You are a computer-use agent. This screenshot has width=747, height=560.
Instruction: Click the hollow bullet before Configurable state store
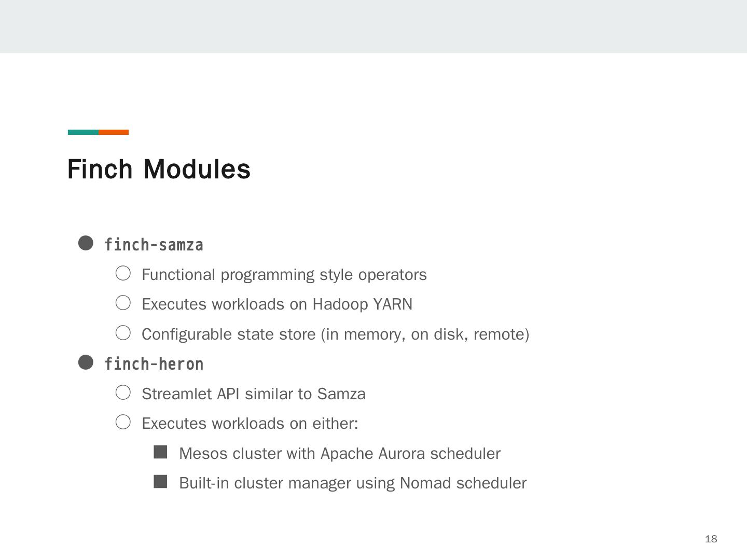tap(123, 333)
